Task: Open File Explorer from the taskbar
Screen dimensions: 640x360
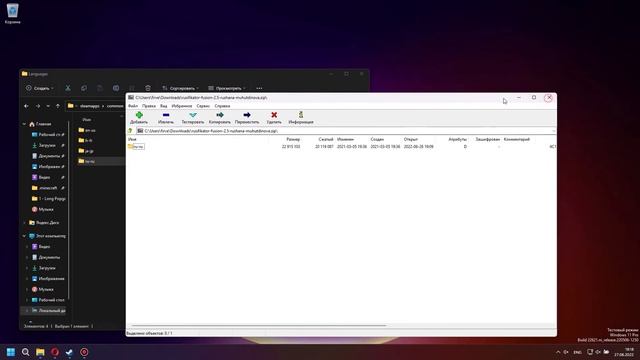Action: [40, 352]
